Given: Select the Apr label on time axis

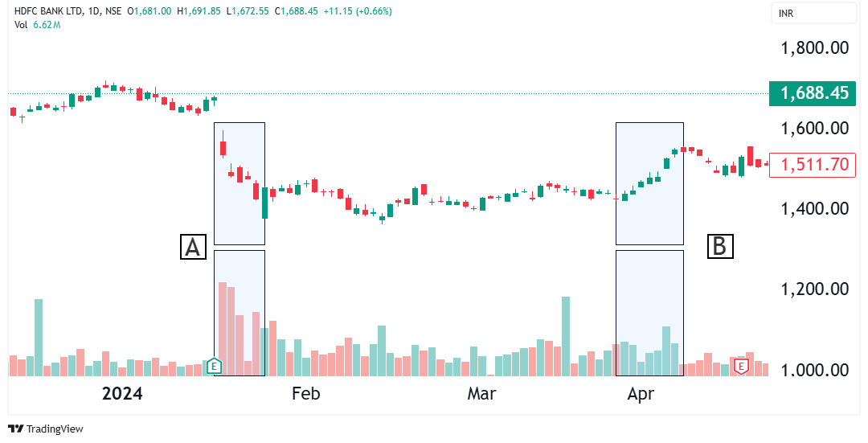Looking at the screenshot, I should (x=641, y=394).
